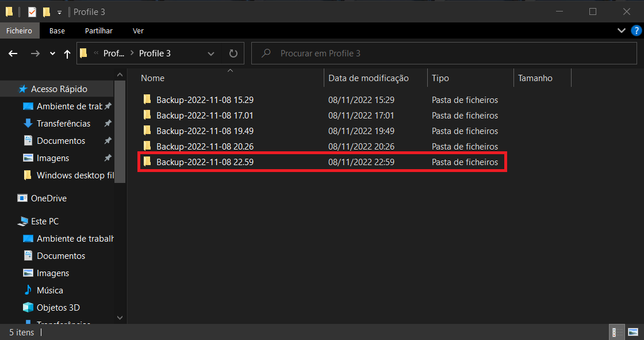The width and height of the screenshot is (644, 340).
Task: Open the Ver ribbon tab
Action: [138, 30]
